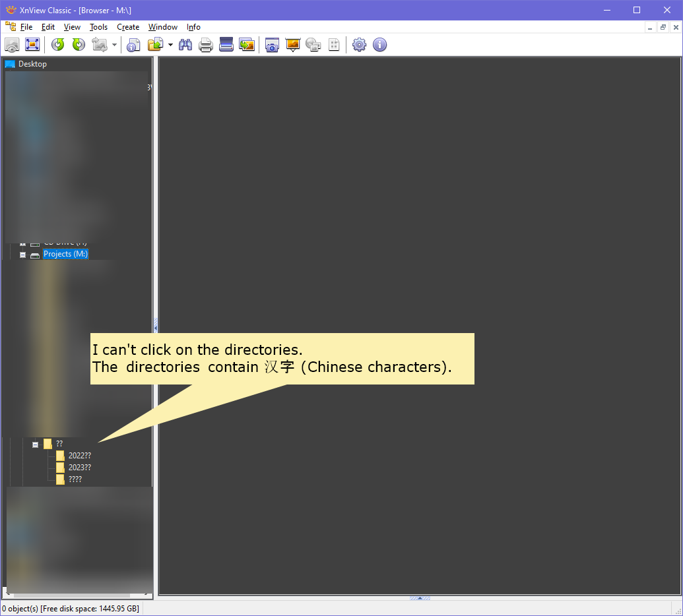Open the File menu
This screenshot has height=616, width=683.
[x=26, y=27]
